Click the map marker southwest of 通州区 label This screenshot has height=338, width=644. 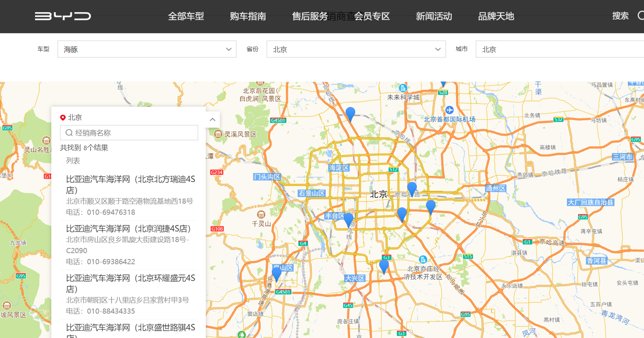pyautogui.click(x=431, y=207)
